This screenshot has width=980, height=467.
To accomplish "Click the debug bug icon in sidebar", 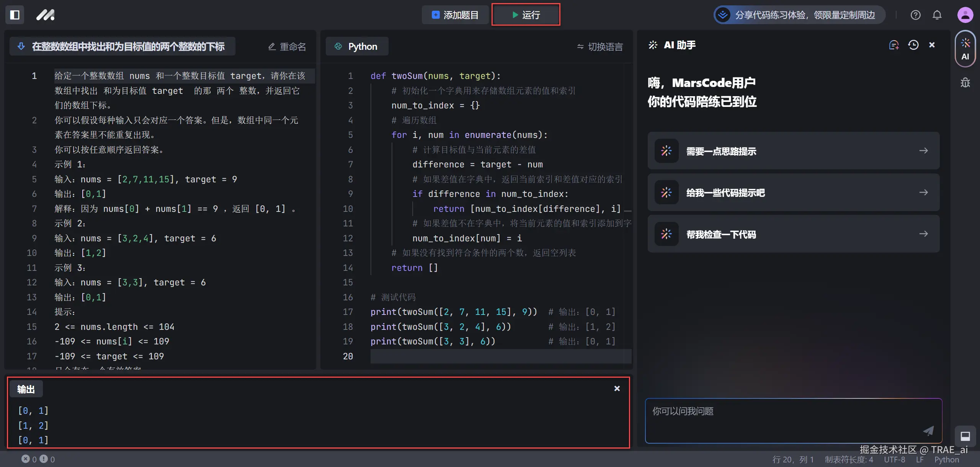I will (x=965, y=82).
